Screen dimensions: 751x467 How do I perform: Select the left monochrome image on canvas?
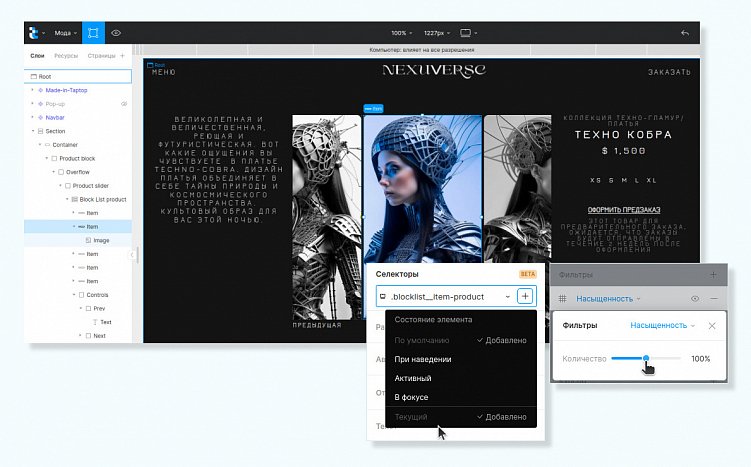click(327, 217)
